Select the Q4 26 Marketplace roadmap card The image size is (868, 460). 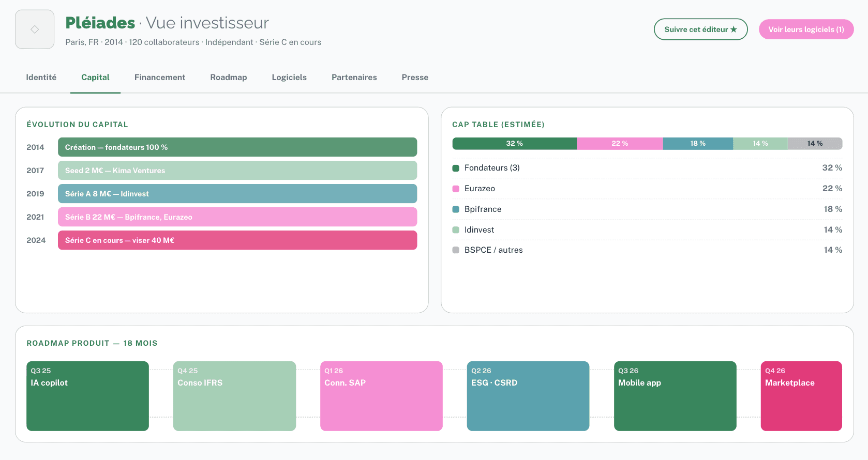coord(801,396)
